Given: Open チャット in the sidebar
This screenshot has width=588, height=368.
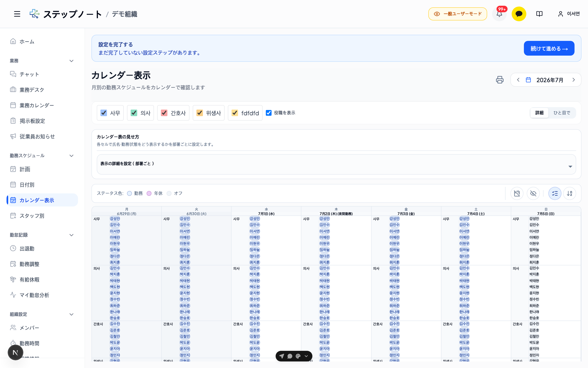Looking at the screenshot, I should 42,74.
